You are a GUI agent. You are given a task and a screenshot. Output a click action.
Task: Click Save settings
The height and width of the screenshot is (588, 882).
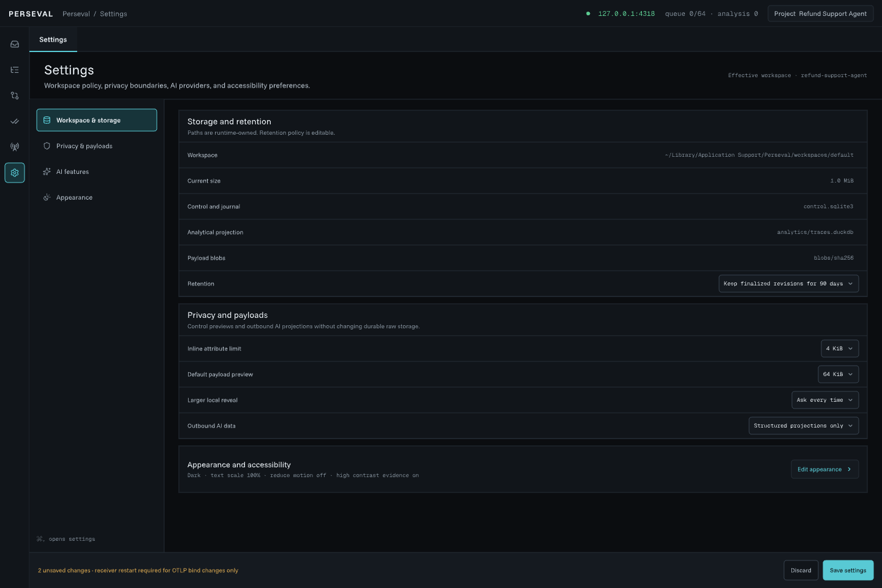coord(848,570)
